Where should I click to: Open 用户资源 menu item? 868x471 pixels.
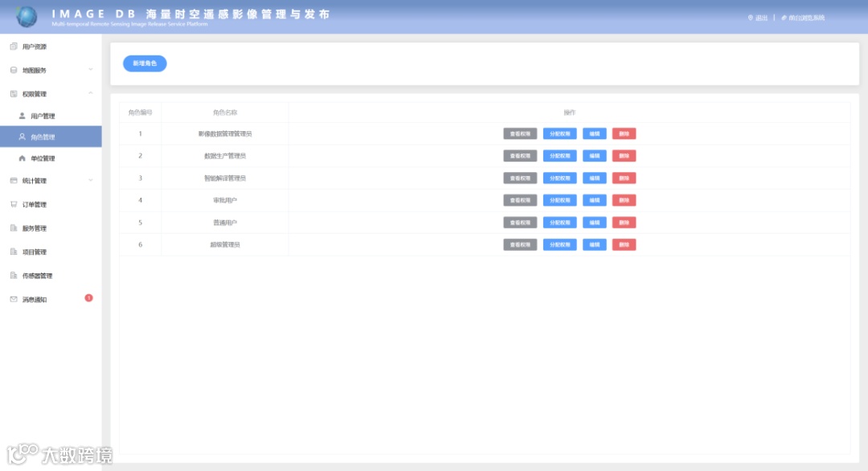pyautogui.click(x=51, y=47)
